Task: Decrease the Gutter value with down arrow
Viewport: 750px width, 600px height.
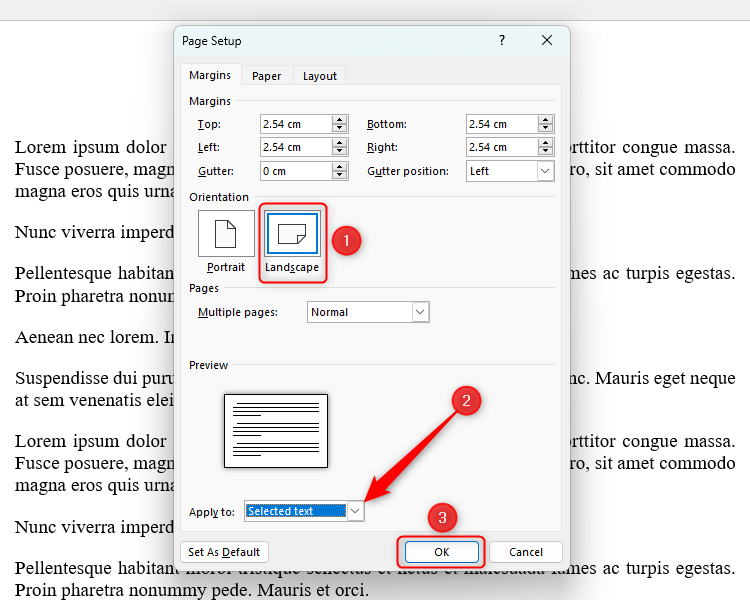Action: [x=340, y=175]
